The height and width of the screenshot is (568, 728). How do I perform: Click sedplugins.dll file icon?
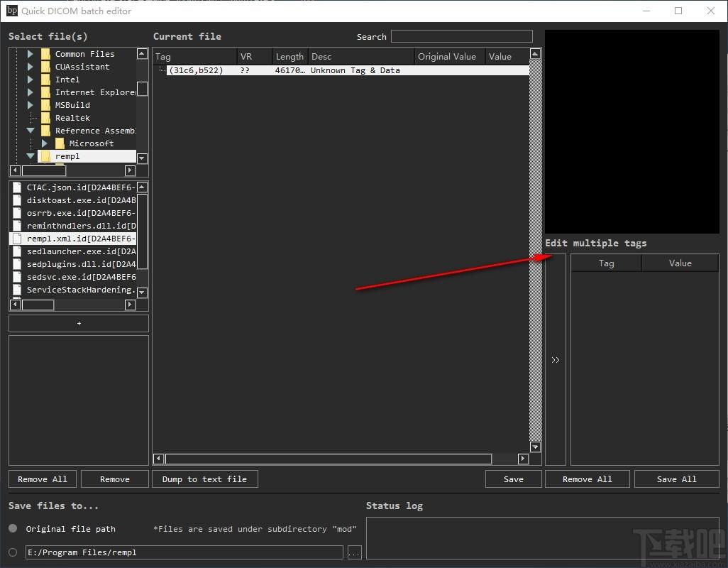pyautogui.click(x=17, y=264)
